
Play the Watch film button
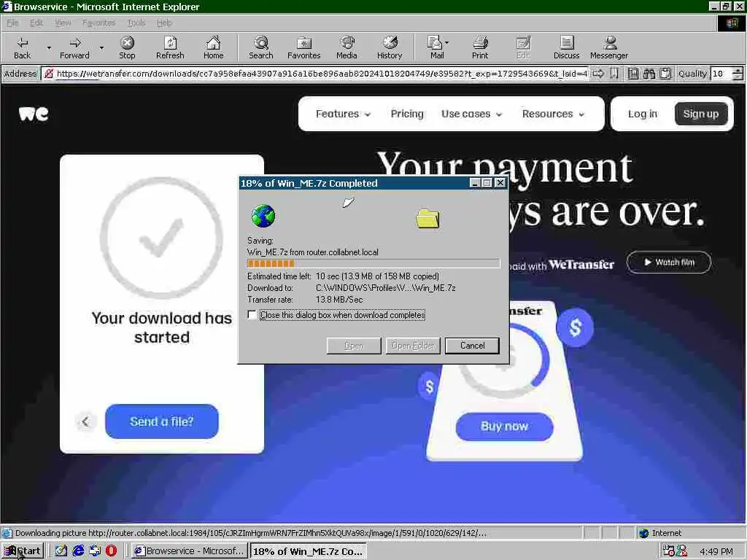pyautogui.click(x=669, y=262)
